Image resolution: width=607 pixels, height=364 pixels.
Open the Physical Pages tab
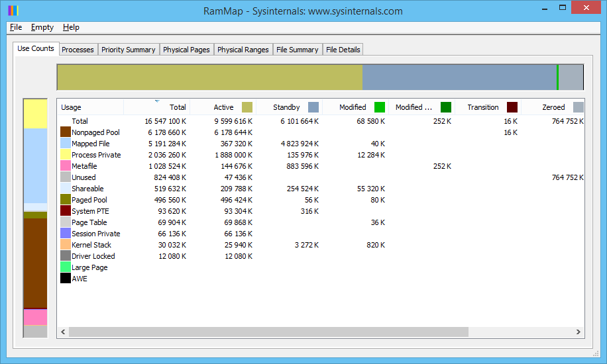186,50
